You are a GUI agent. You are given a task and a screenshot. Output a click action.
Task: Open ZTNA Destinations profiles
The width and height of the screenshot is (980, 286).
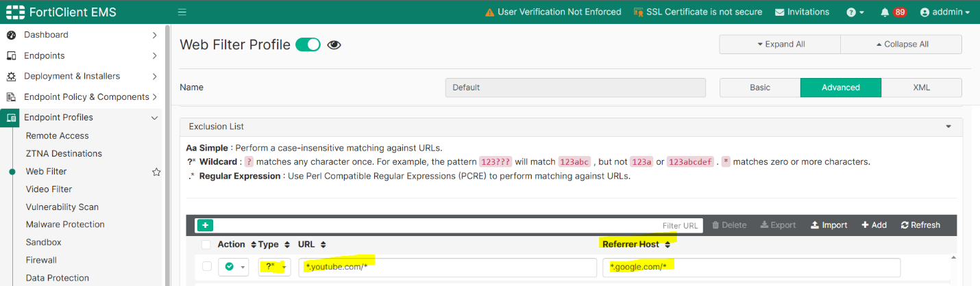point(64,154)
